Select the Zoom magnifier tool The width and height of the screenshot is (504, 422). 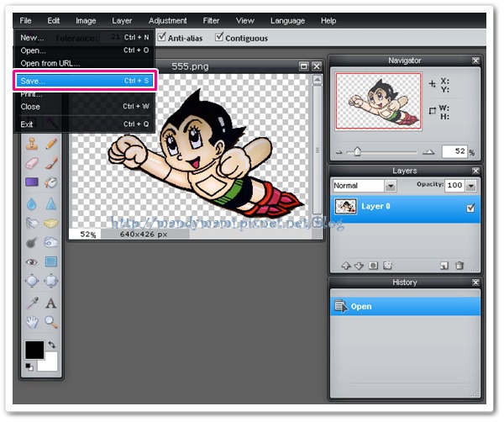coord(51,322)
